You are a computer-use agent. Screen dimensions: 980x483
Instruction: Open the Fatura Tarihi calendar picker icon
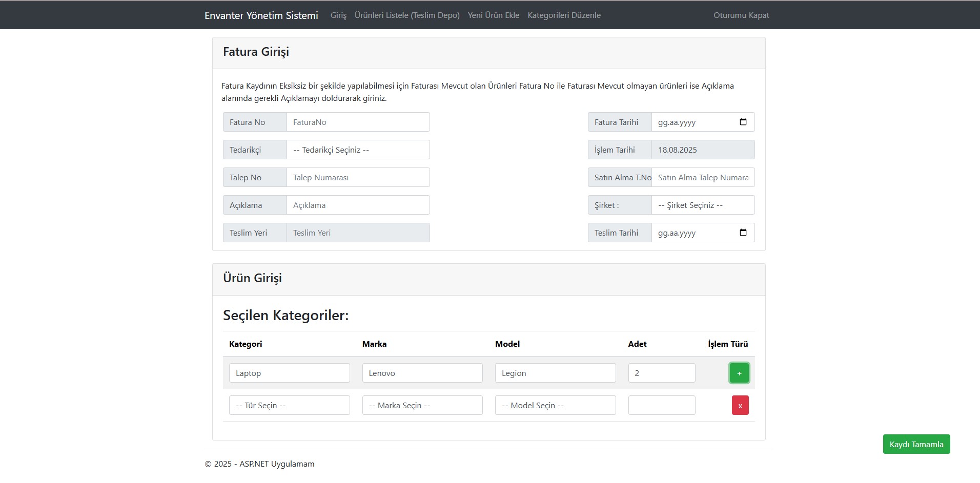pyautogui.click(x=743, y=122)
